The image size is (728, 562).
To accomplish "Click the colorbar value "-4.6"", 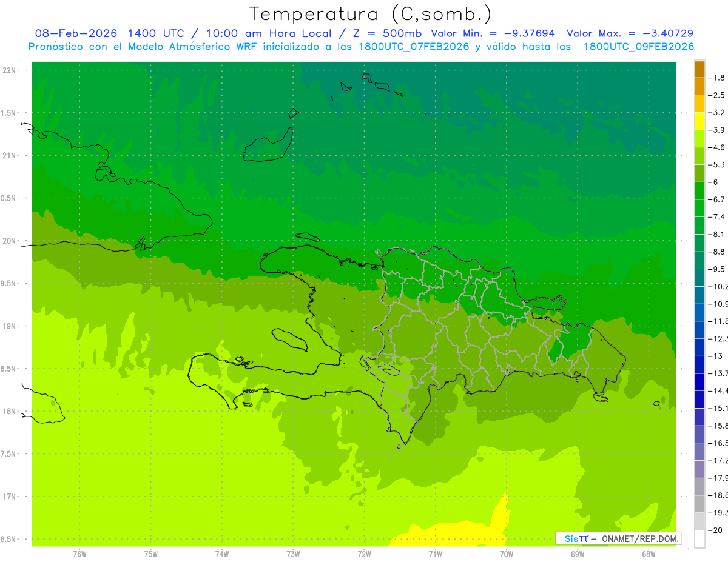I will coord(716,147).
